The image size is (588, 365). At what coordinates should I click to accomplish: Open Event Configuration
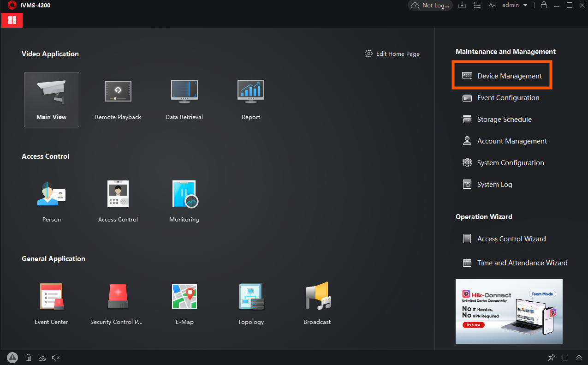[501, 98]
